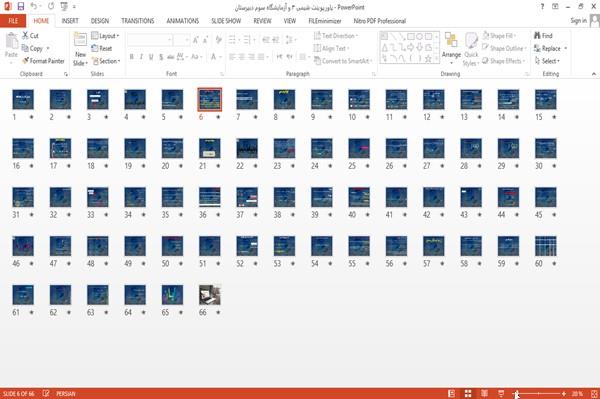This screenshot has height=399, width=600.
Task: Click Sign in link
Action: coord(578,21)
